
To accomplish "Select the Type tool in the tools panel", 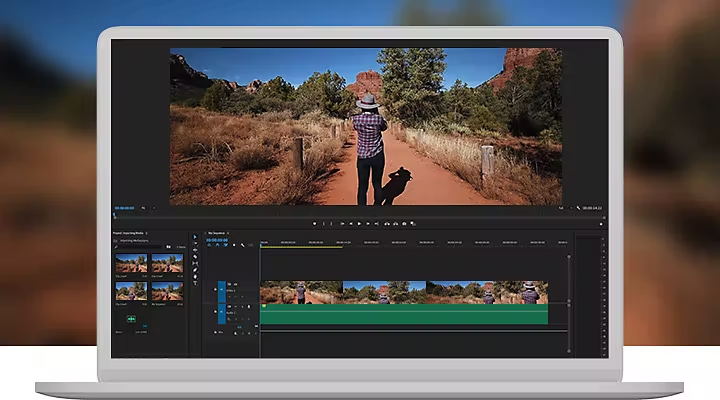I will 195,284.
